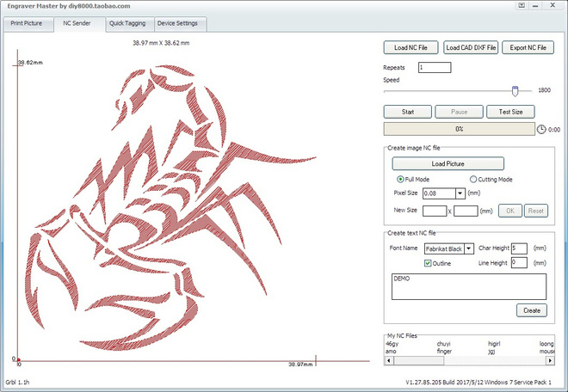This screenshot has height=392, width=568.
Task: Open the Font Name dropdown arrow
Action: click(x=469, y=248)
